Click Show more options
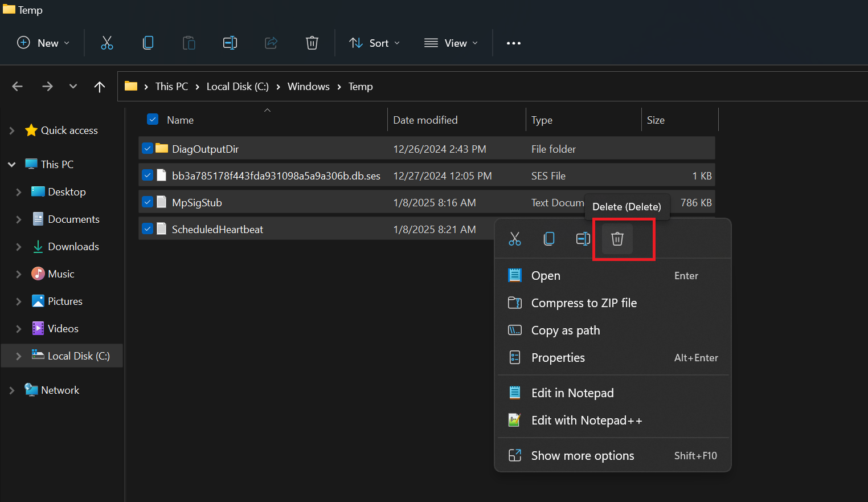868x502 pixels. pyautogui.click(x=613, y=456)
